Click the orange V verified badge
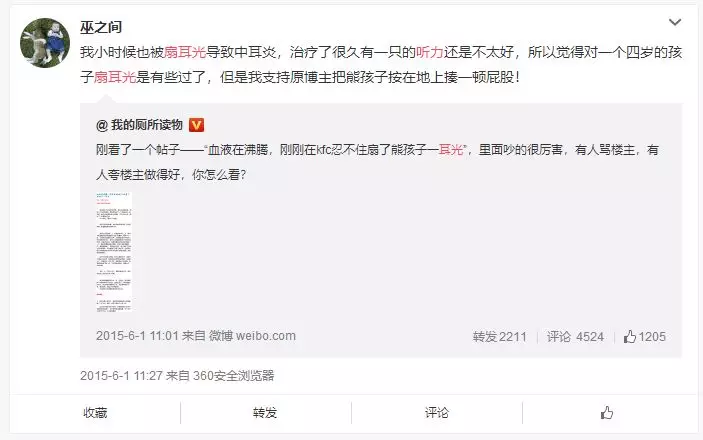This screenshot has width=703, height=440. click(196, 125)
